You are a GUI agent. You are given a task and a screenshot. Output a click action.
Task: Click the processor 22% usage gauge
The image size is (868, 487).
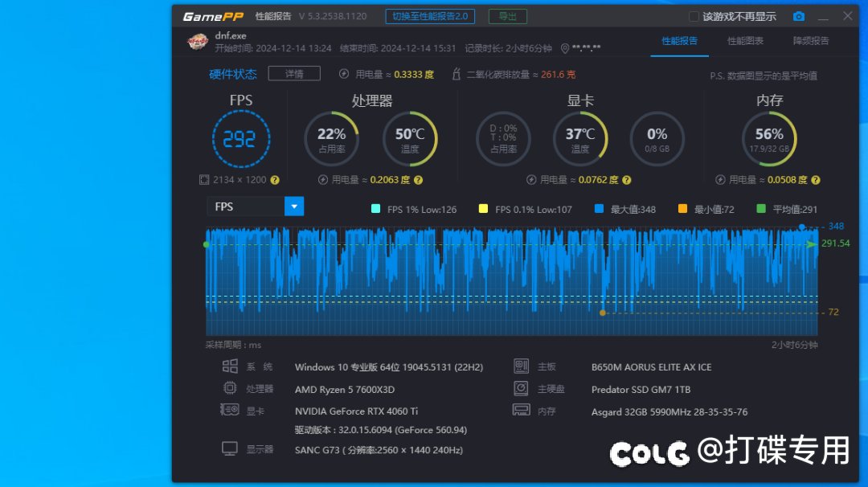[332, 139]
